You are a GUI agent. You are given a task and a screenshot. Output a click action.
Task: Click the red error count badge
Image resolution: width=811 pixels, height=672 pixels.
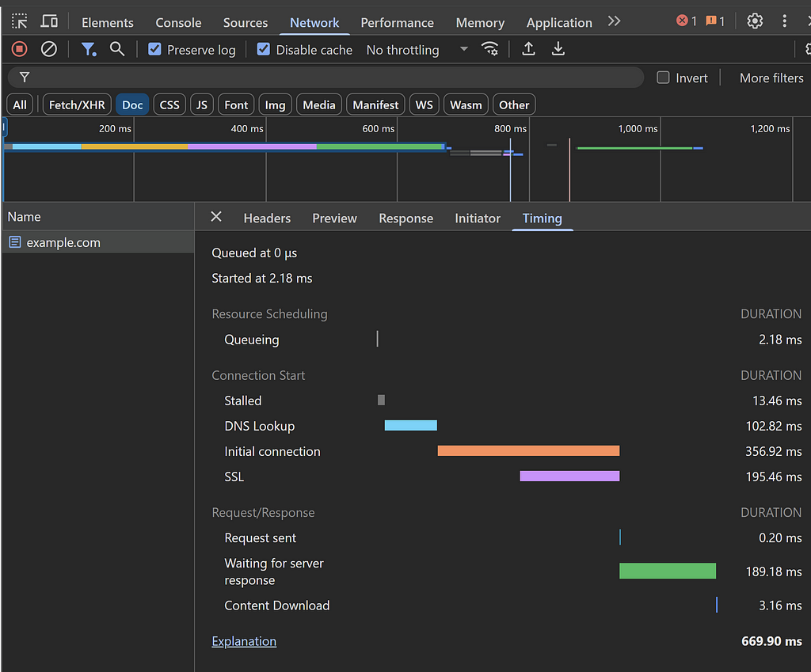687,21
